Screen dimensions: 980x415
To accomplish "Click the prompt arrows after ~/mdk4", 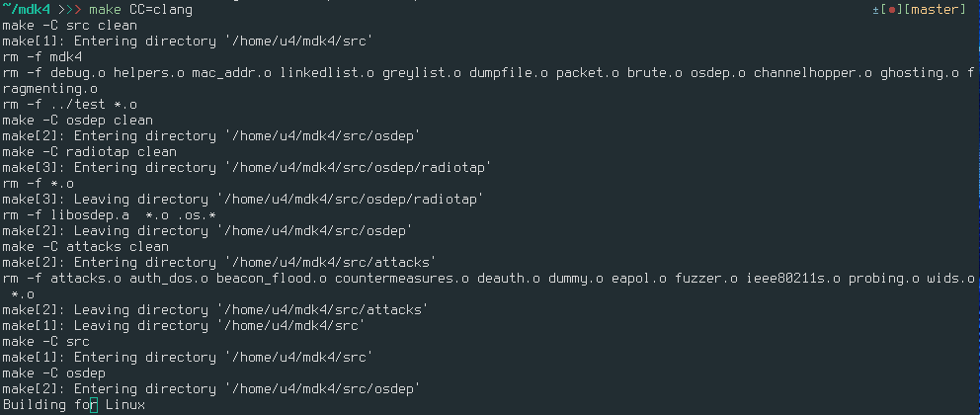I will coord(74,10).
